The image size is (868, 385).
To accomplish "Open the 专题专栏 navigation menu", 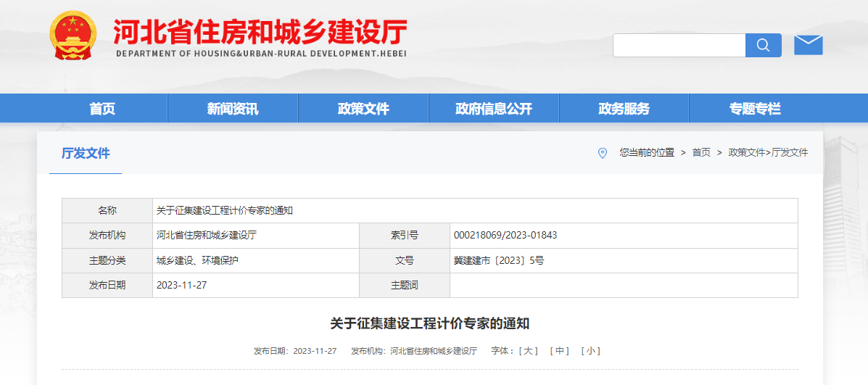I will 755,109.
